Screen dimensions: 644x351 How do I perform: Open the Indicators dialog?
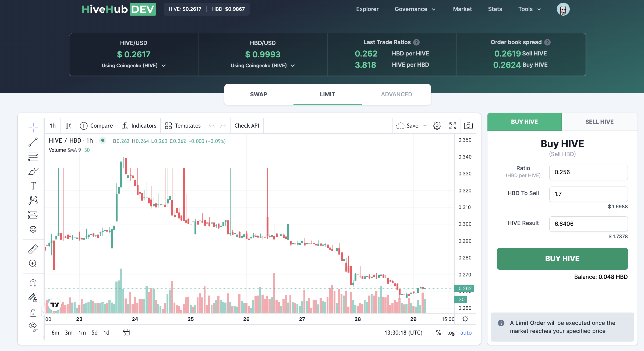tap(139, 126)
